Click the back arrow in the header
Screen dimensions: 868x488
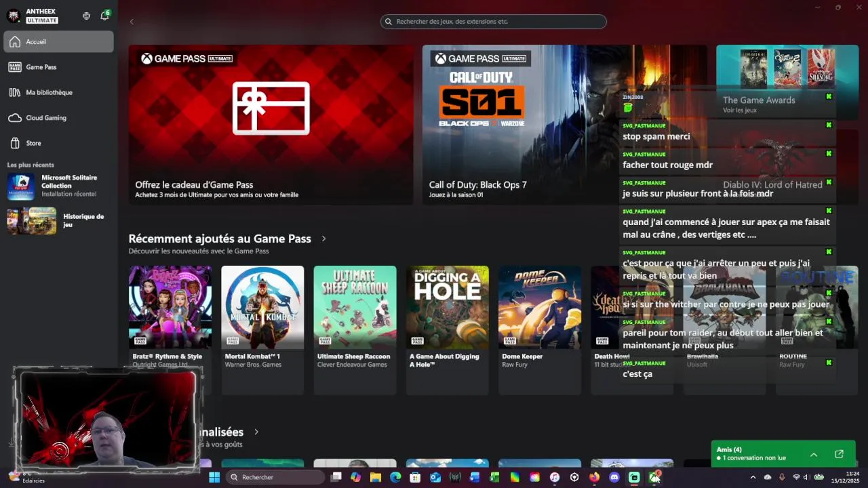(132, 22)
